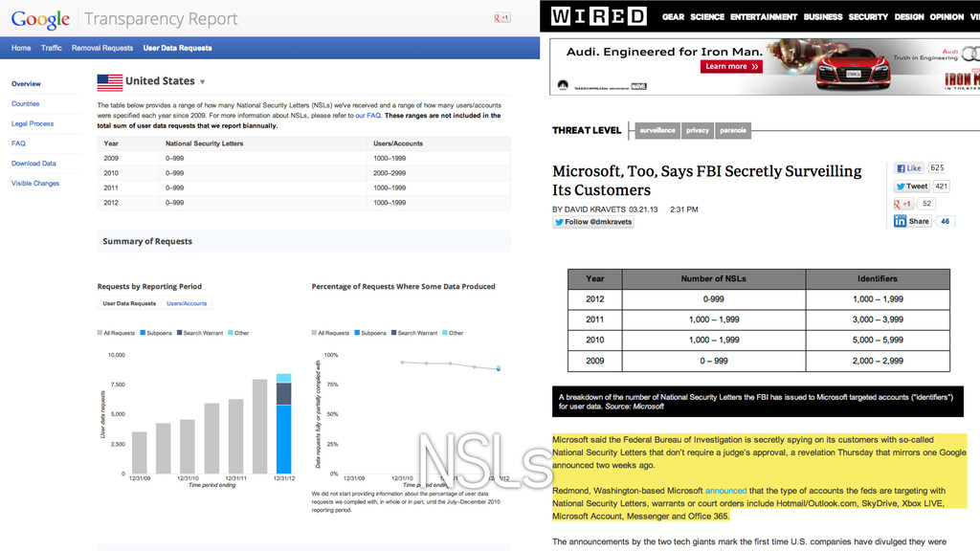Open the ENTERTAINMENT menu on Wired
This screenshot has height=551, width=980.
pos(764,17)
